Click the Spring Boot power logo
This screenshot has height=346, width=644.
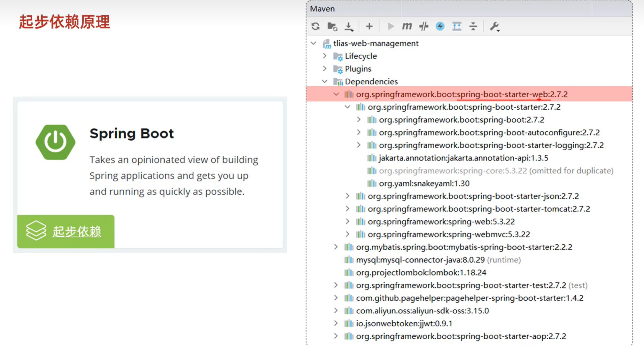(x=55, y=142)
